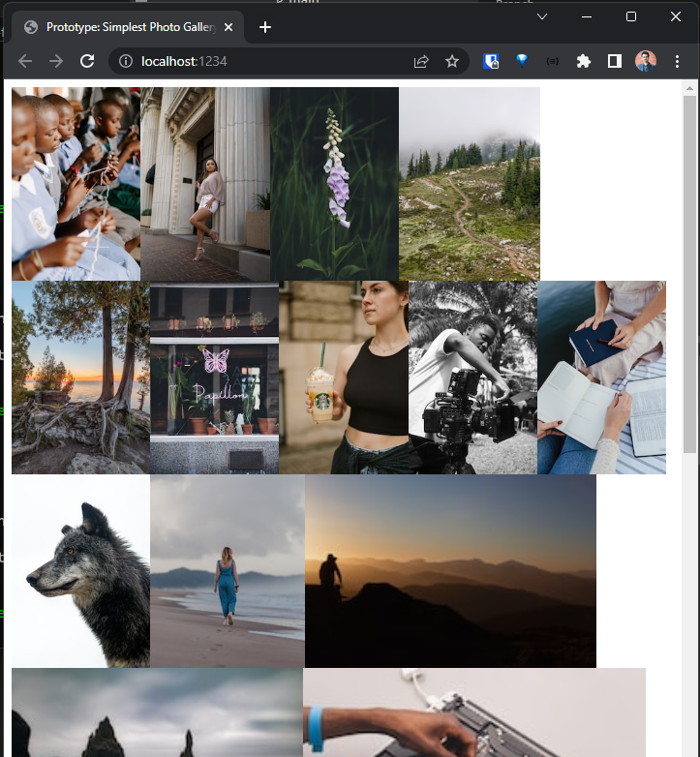Open the purple foxglove flower photo
The height and width of the screenshot is (757, 700).
(334, 184)
